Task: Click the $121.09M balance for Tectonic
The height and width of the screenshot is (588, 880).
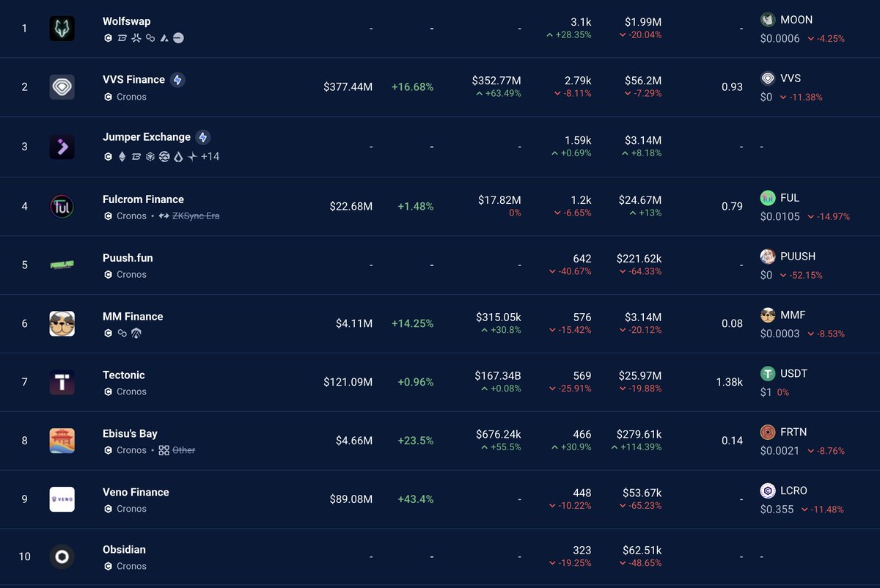Action: coord(348,383)
